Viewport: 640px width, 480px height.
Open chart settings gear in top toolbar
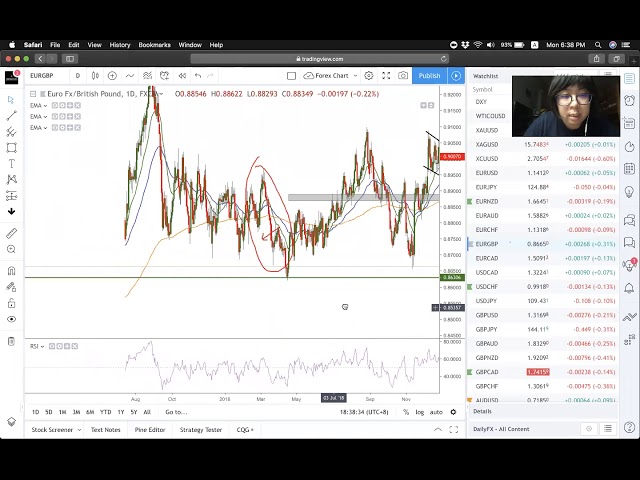click(x=369, y=76)
